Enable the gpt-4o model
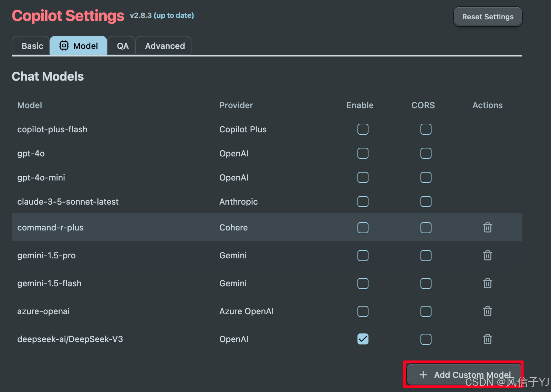This screenshot has width=551, height=392. click(x=363, y=153)
